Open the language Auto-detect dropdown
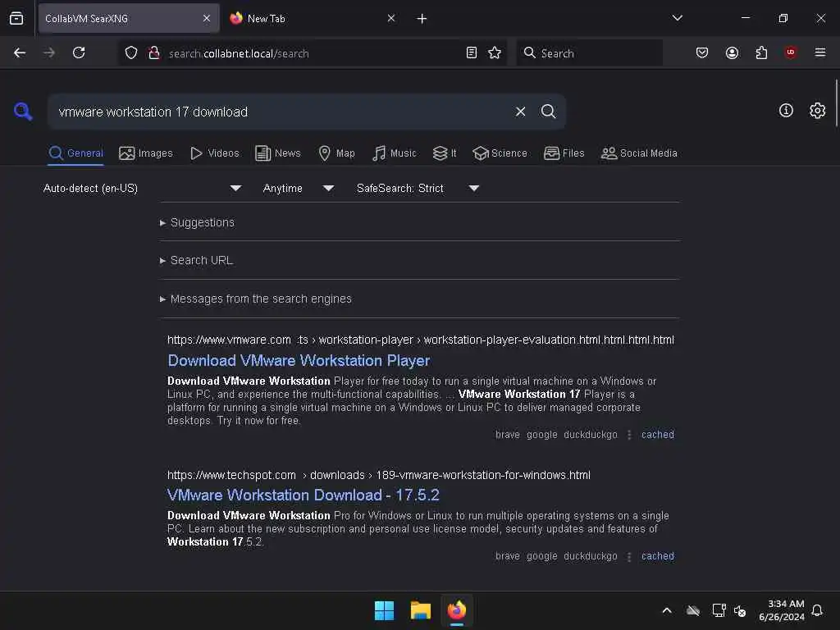 142,188
